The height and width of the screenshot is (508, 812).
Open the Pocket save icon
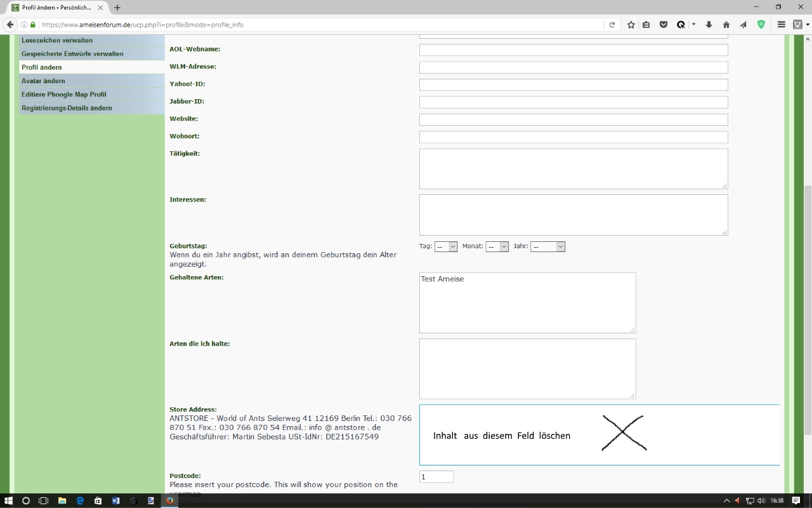(664, 25)
